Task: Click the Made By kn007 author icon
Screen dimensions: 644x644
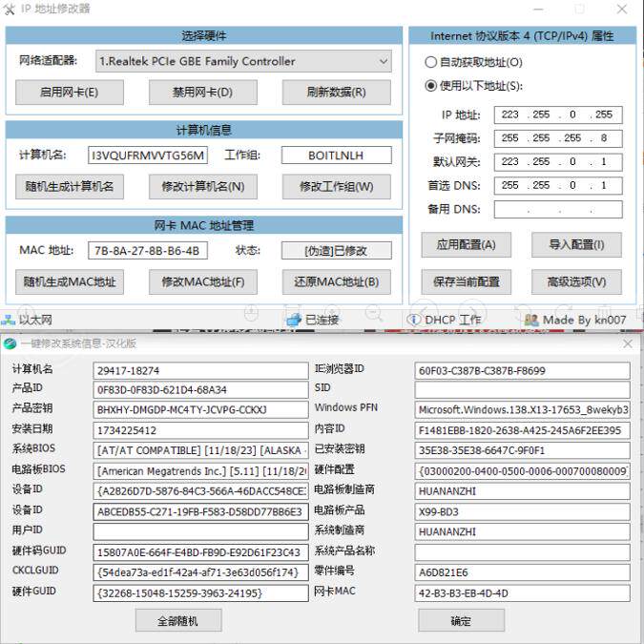Action: [x=531, y=320]
